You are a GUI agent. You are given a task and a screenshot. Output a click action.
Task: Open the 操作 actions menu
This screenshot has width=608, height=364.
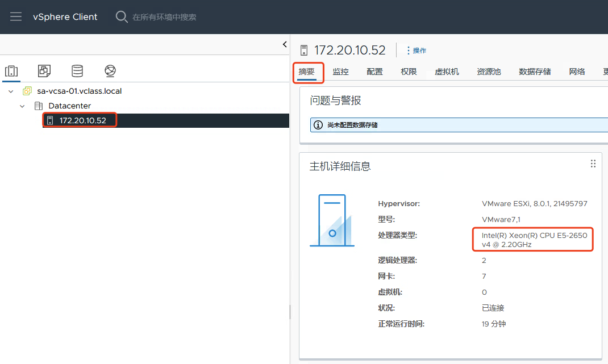(x=417, y=51)
